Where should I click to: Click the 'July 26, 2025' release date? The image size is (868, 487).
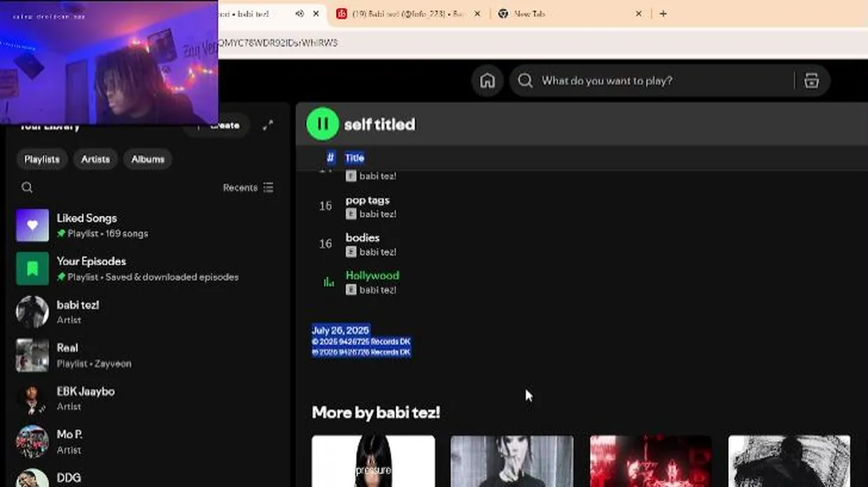coord(340,330)
